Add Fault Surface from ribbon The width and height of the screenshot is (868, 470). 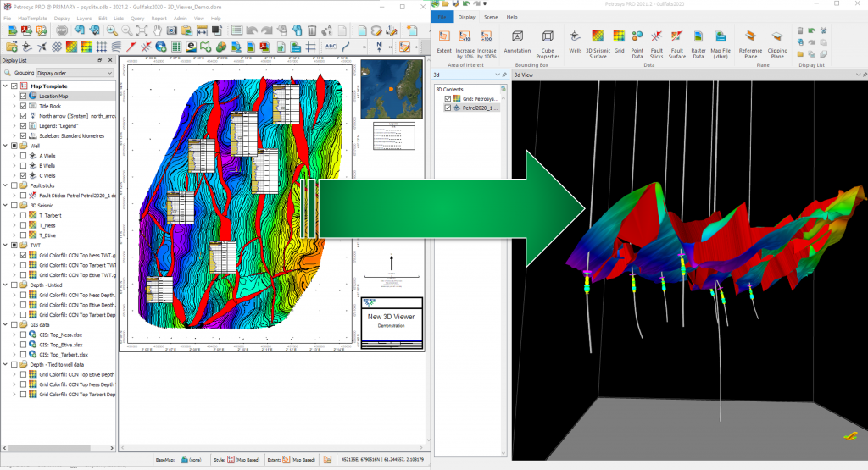click(x=677, y=44)
